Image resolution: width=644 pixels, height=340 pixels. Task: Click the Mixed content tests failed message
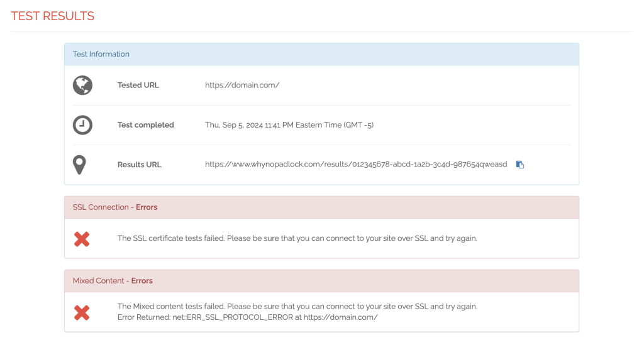coord(297,307)
